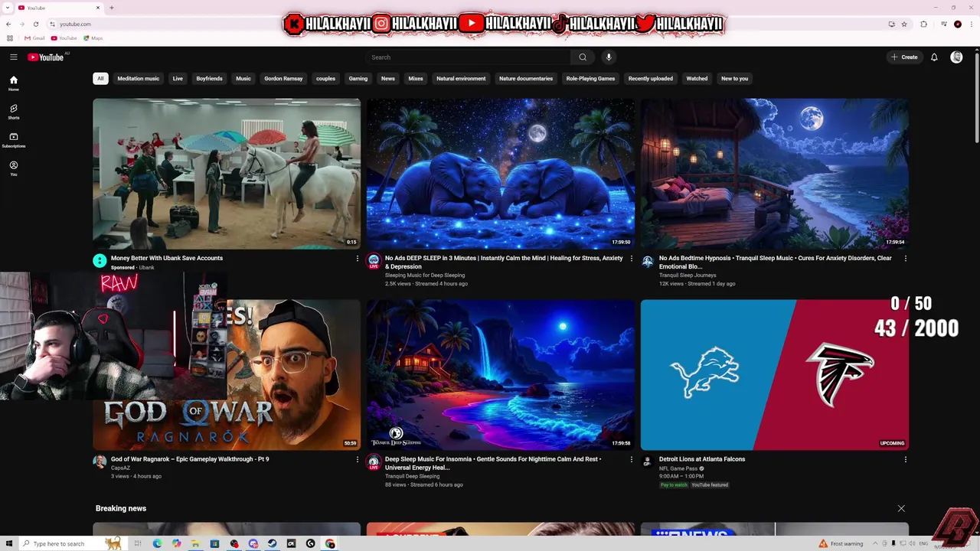
Task: Select the Gordon Ramsay chip
Action: 283,78
